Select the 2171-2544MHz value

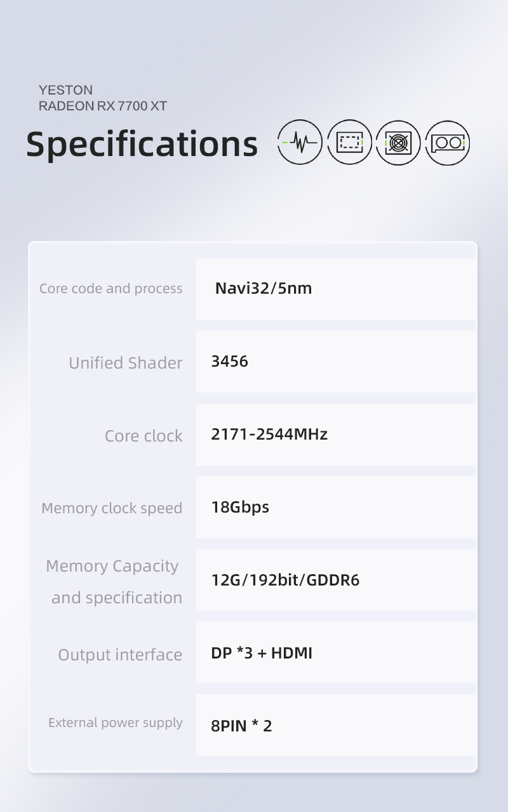[269, 435]
